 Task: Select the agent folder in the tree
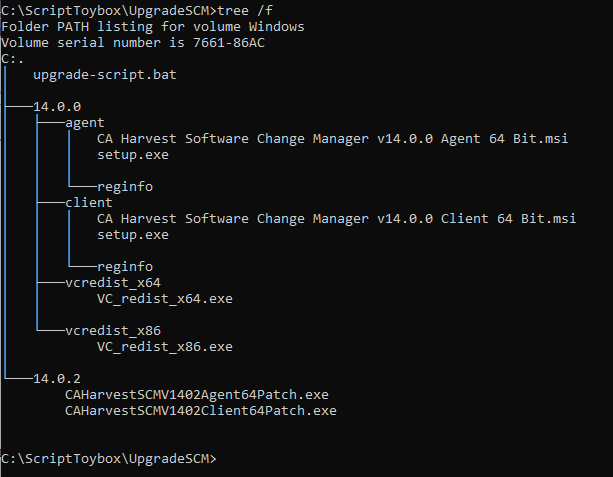click(84, 123)
